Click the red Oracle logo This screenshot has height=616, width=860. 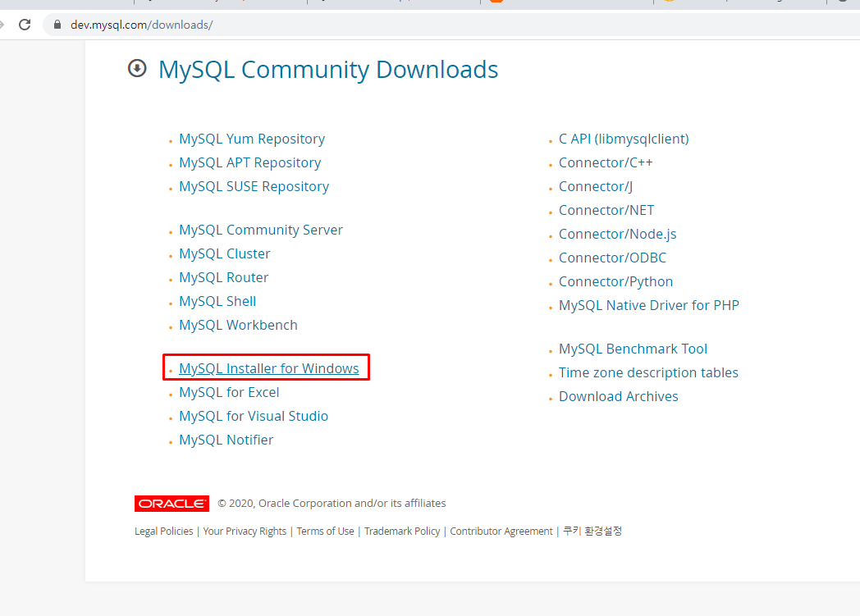point(172,504)
